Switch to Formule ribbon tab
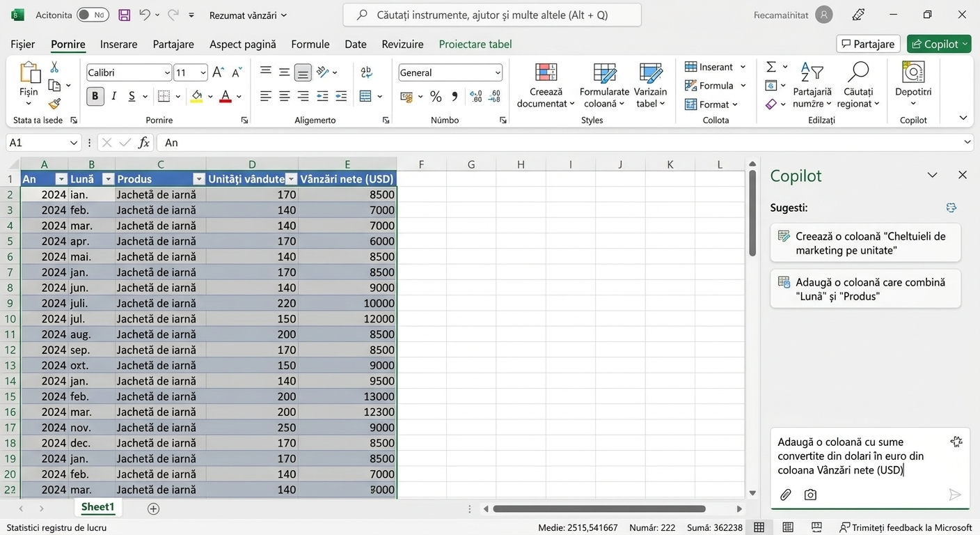This screenshot has width=980, height=535. click(x=310, y=44)
